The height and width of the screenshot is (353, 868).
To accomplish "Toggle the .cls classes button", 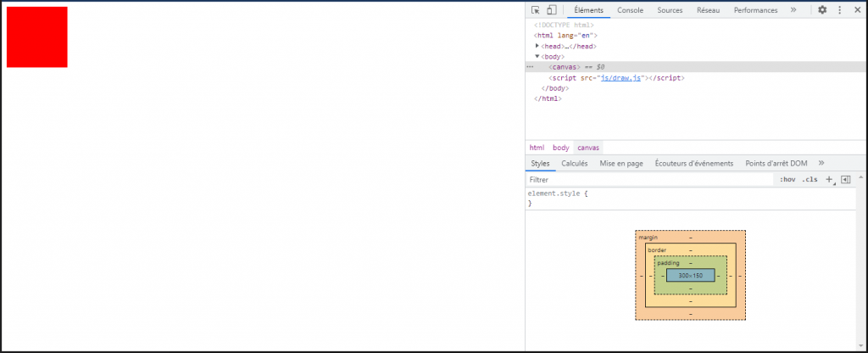I will coord(810,180).
